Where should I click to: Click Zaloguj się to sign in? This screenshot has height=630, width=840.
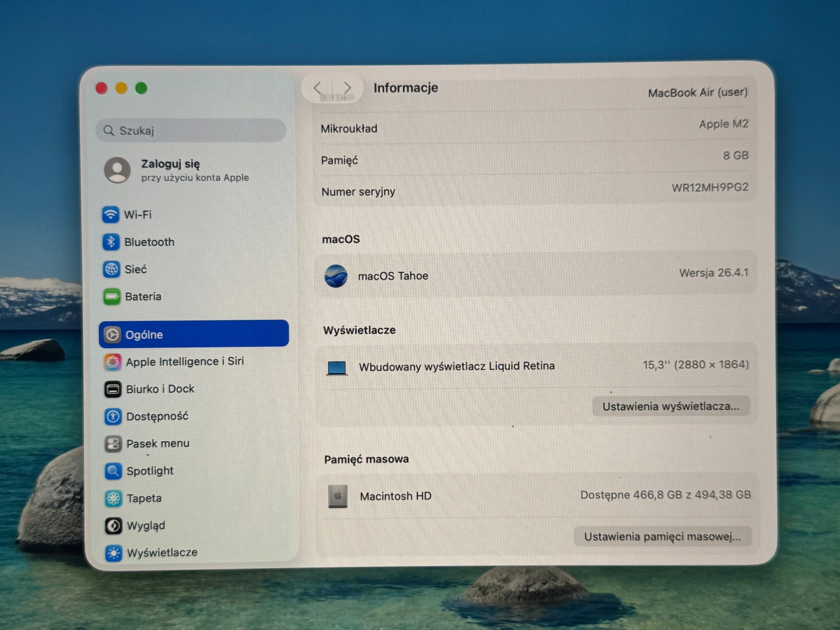pos(171,164)
